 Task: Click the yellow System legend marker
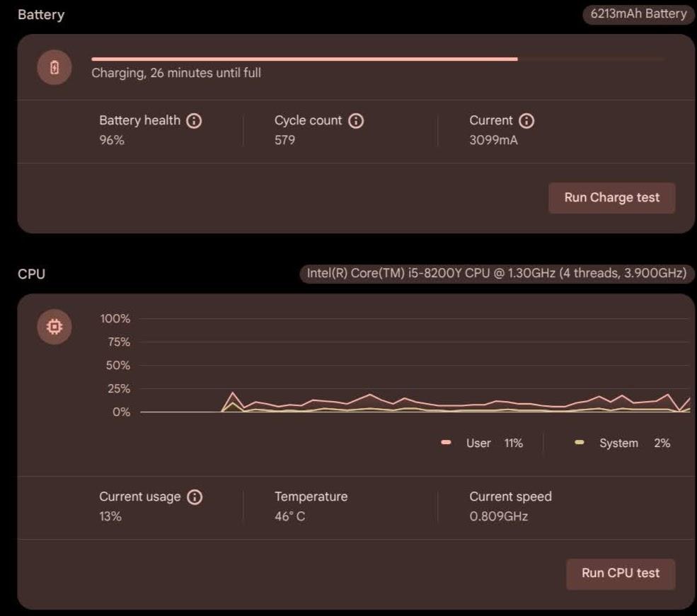[580, 443]
